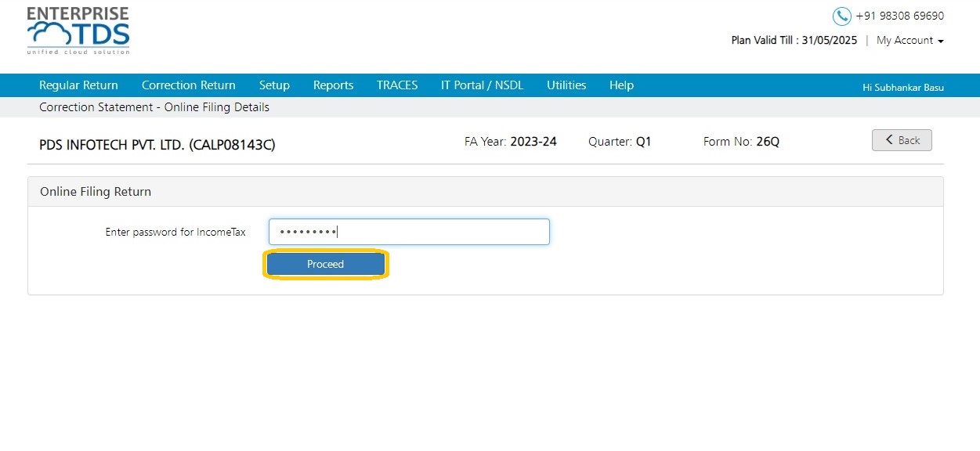The height and width of the screenshot is (451, 980).
Task: Click the Hi Subhankar Basu greeting
Action: (x=903, y=88)
